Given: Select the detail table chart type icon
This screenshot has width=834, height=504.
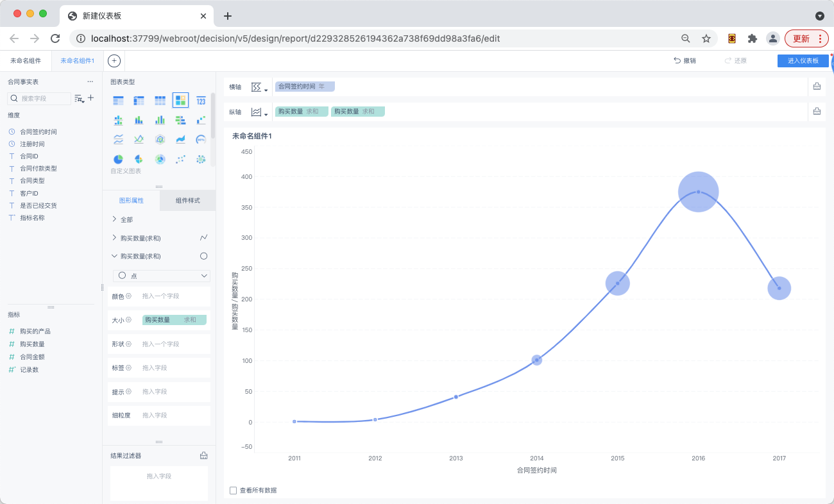Looking at the screenshot, I should click(160, 101).
